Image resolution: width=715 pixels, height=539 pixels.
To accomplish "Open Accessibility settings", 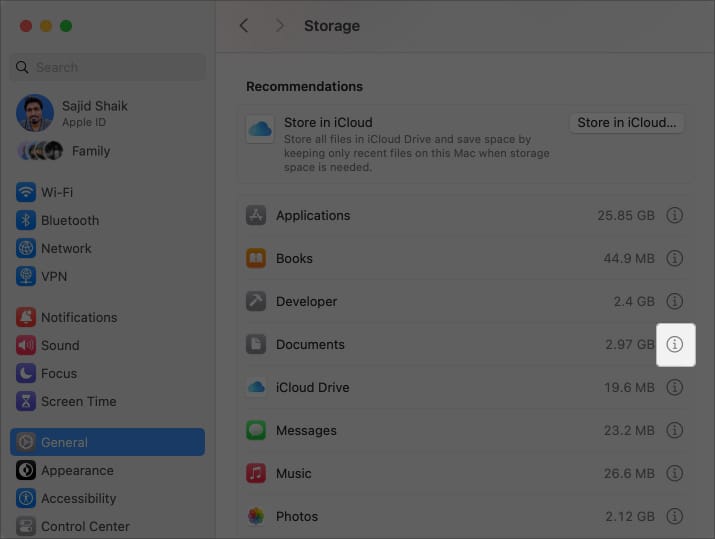I will [108, 498].
